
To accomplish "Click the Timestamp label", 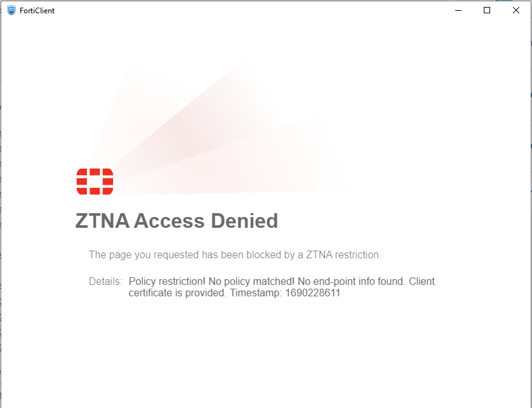I will (x=256, y=293).
